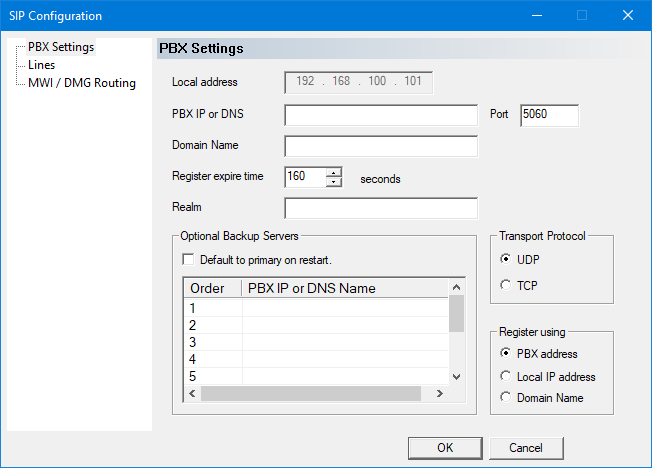Open the Lines tree item

pos(42,65)
